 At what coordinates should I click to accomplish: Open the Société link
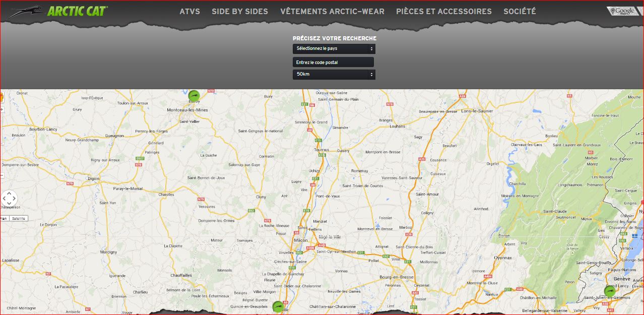point(520,11)
